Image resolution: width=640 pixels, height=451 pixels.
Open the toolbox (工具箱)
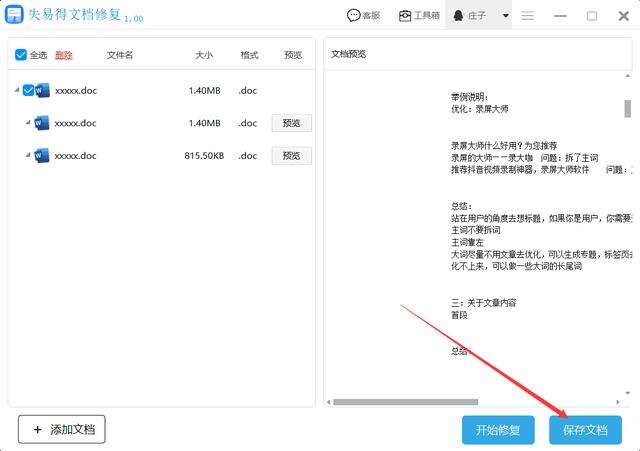tap(419, 16)
